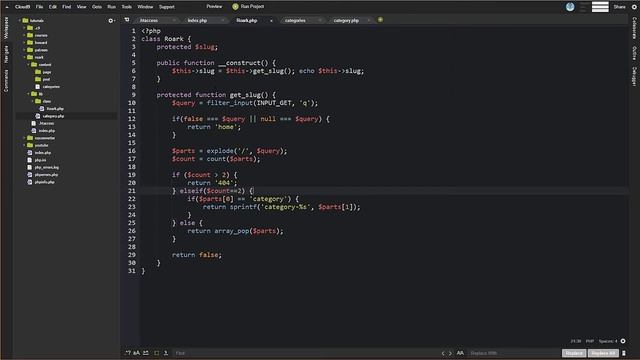Click the Preview button
Viewport: 640px width, 360px height.
coord(214,7)
